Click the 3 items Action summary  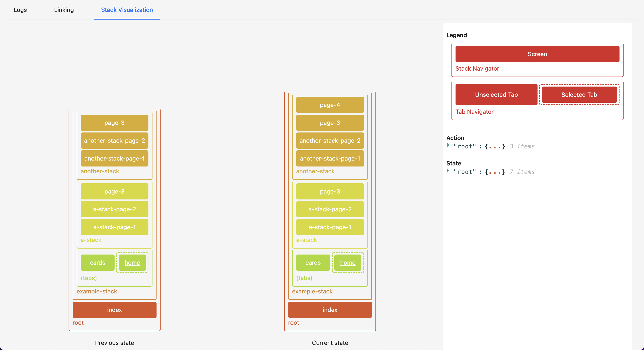[522, 146]
